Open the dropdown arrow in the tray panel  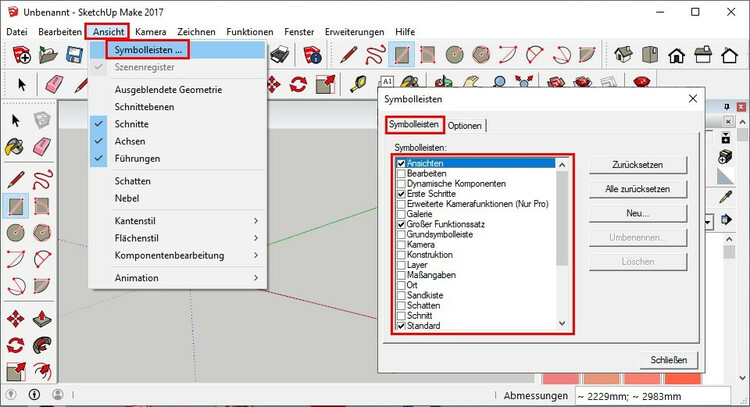709,221
